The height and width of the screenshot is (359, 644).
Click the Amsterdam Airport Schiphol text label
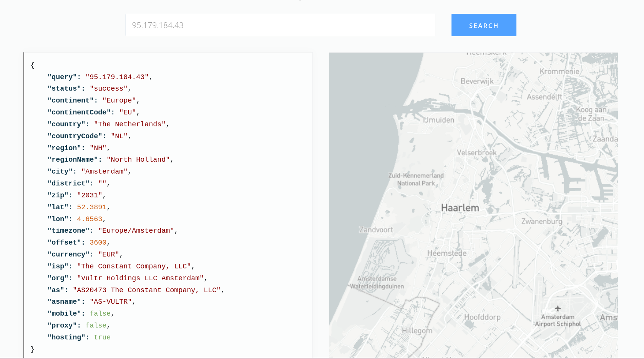(x=558, y=321)
